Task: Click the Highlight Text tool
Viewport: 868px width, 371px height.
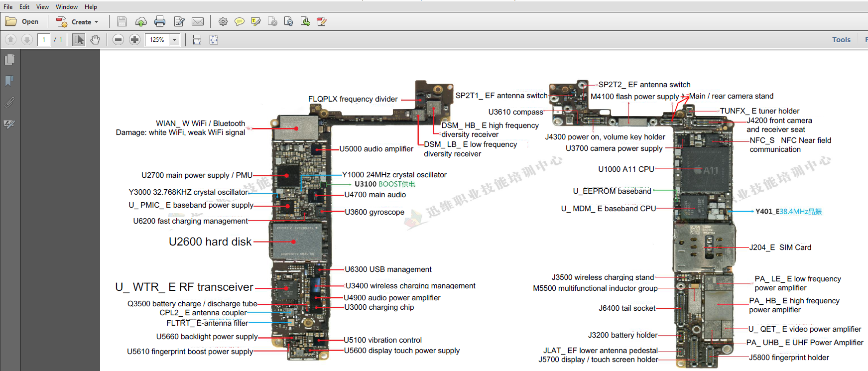Action: coord(256,21)
